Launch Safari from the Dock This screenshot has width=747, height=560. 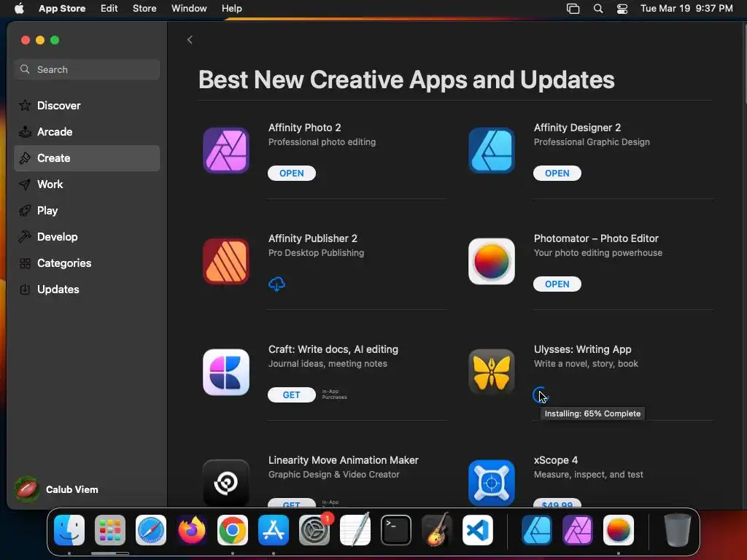point(151,530)
